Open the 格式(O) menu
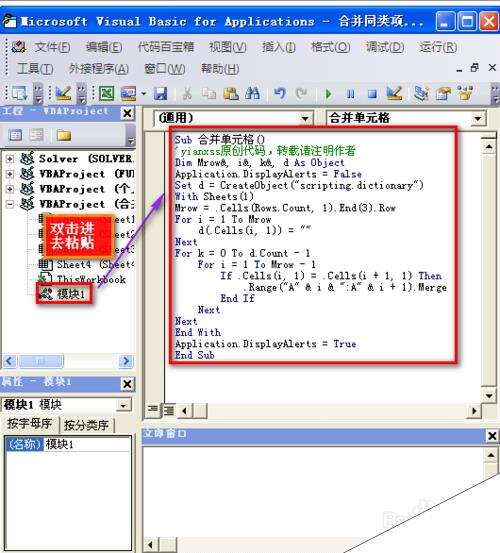The image size is (500, 553). click(x=331, y=47)
